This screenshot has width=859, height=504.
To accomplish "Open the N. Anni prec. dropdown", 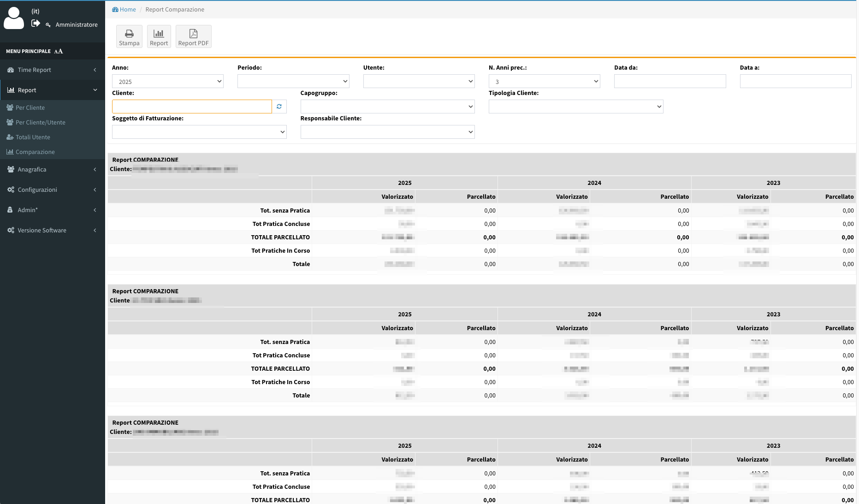I will coord(544,82).
